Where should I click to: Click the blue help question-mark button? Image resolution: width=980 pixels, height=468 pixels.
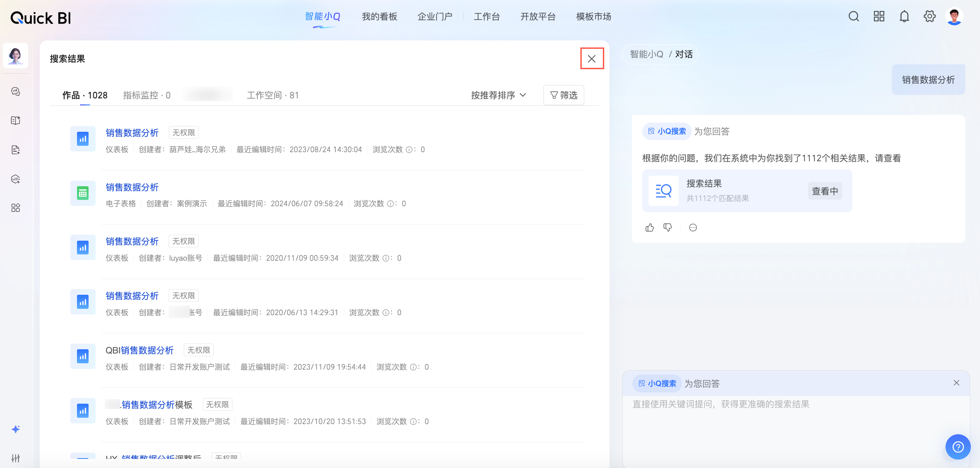pyautogui.click(x=958, y=447)
